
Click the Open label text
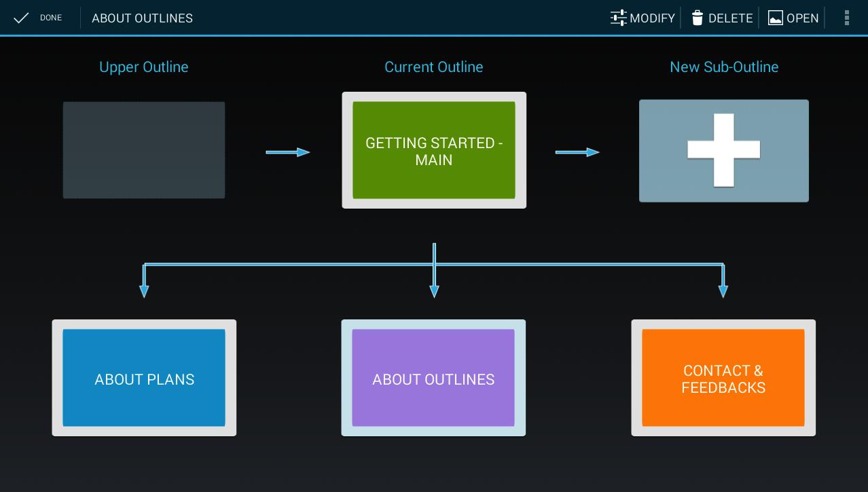(x=803, y=18)
